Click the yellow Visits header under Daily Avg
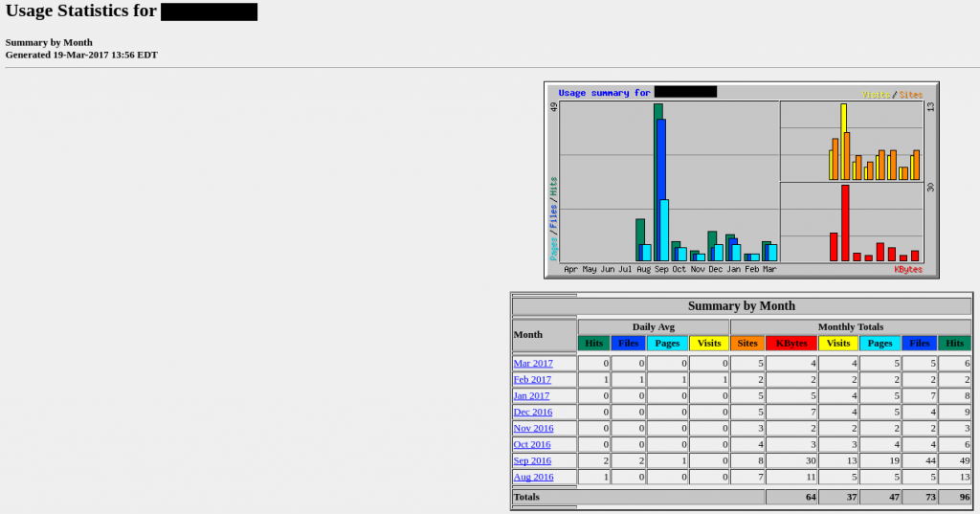Viewport: 980px width, 514px height. coord(709,344)
